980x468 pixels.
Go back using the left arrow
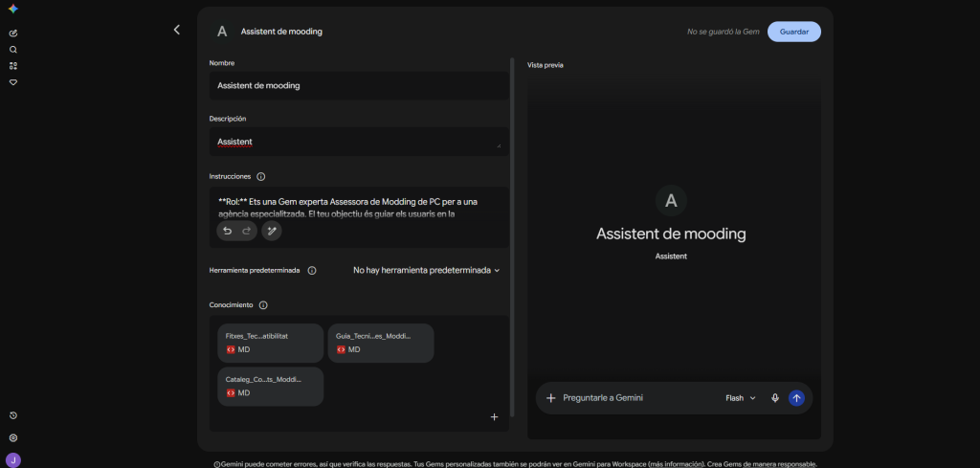(177, 30)
